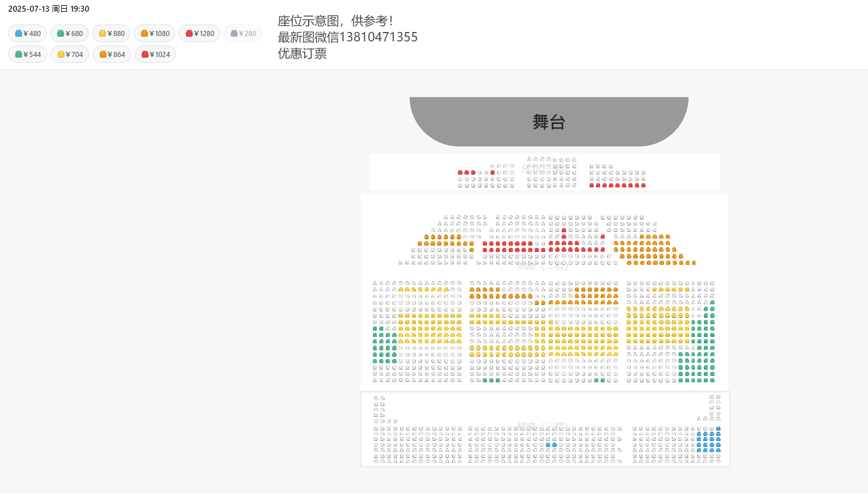Select top single blue seat in balcony right corner

(718, 428)
